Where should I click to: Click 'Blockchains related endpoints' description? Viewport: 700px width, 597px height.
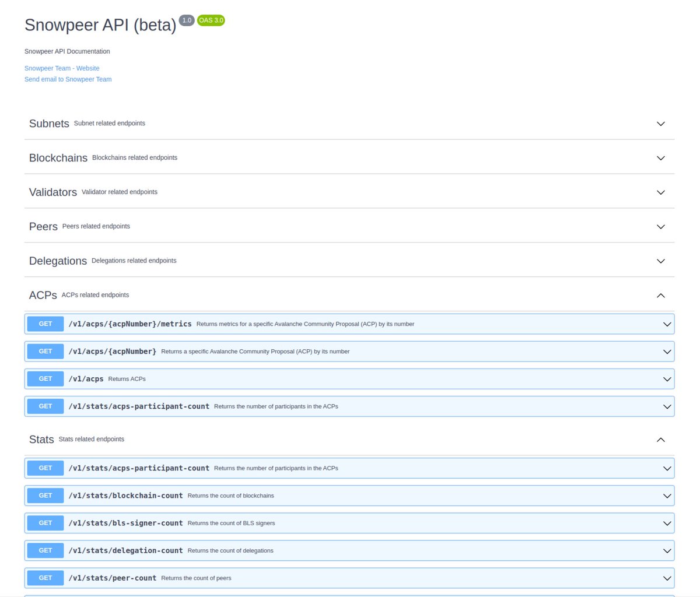135,157
